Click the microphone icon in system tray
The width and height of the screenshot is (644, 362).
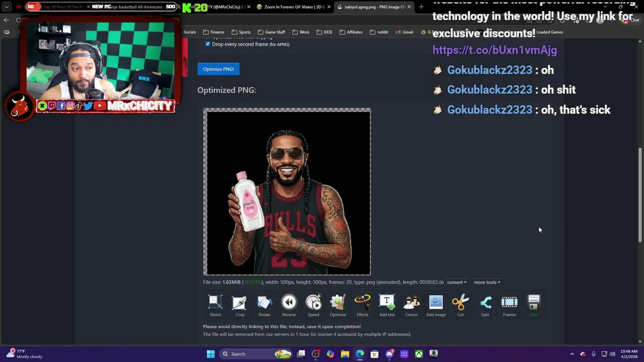tap(594, 354)
